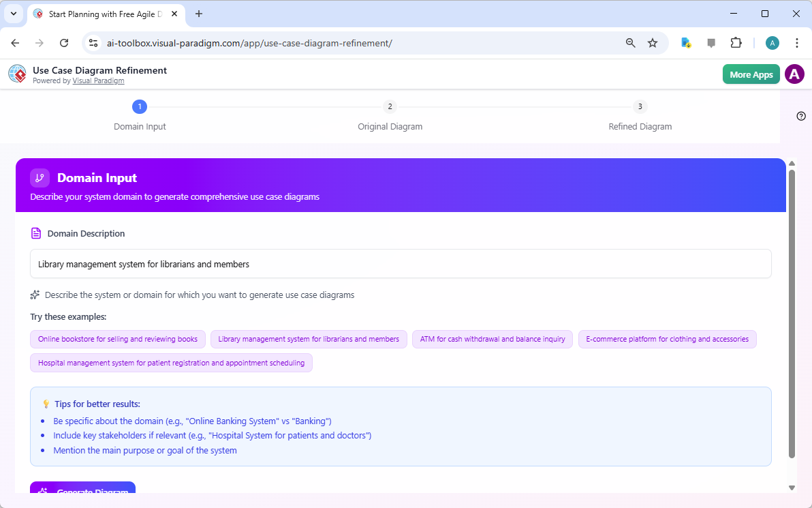Click the help question mark icon
Image resolution: width=812 pixels, height=508 pixels.
pyautogui.click(x=801, y=116)
